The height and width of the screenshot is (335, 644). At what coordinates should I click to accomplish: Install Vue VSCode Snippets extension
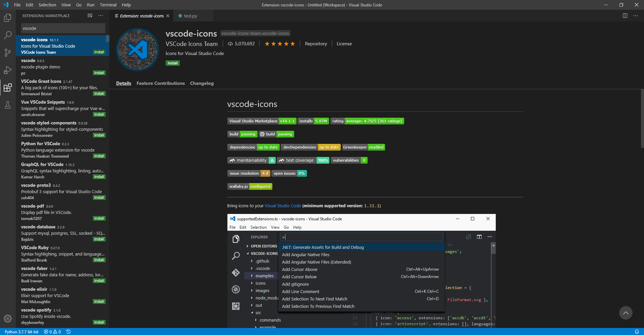click(x=99, y=114)
